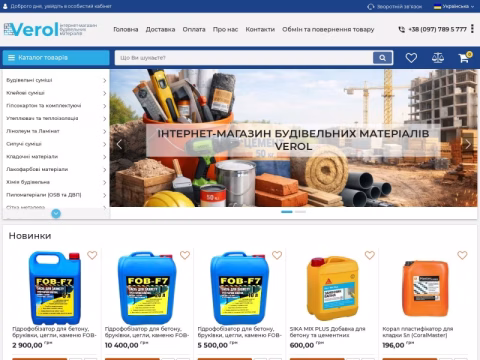This screenshot has width=480, height=360.
Task: Click the Зворотний зв'язок link
Action: (x=399, y=7)
